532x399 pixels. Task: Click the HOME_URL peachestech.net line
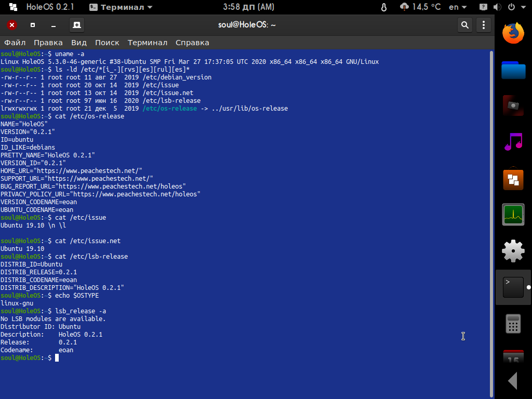click(x=71, y=171)
